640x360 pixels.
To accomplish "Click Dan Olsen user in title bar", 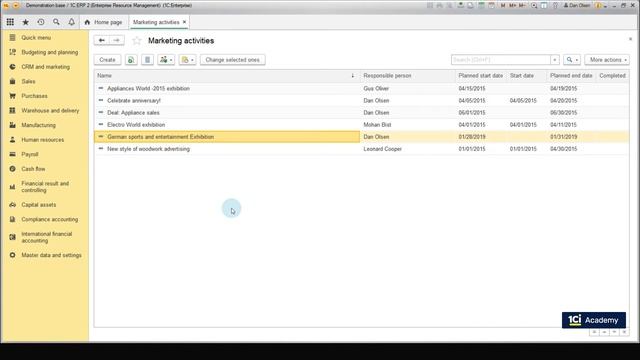I will 577,5.
